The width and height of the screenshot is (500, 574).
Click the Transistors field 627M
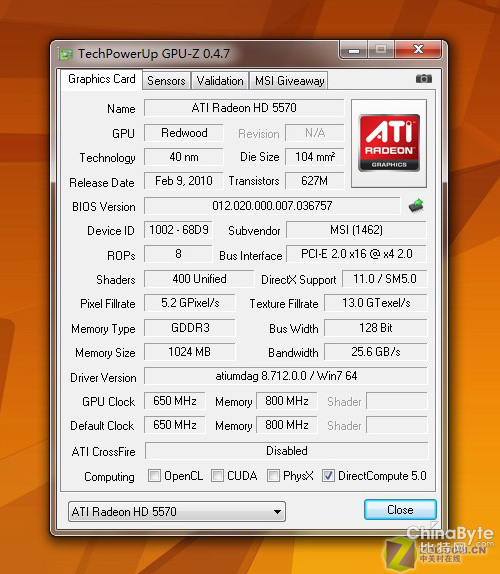[x=315, y=181]
